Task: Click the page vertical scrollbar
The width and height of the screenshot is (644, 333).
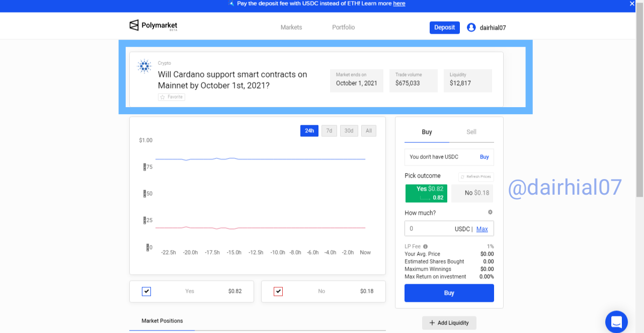Action: tap(640, 101)
